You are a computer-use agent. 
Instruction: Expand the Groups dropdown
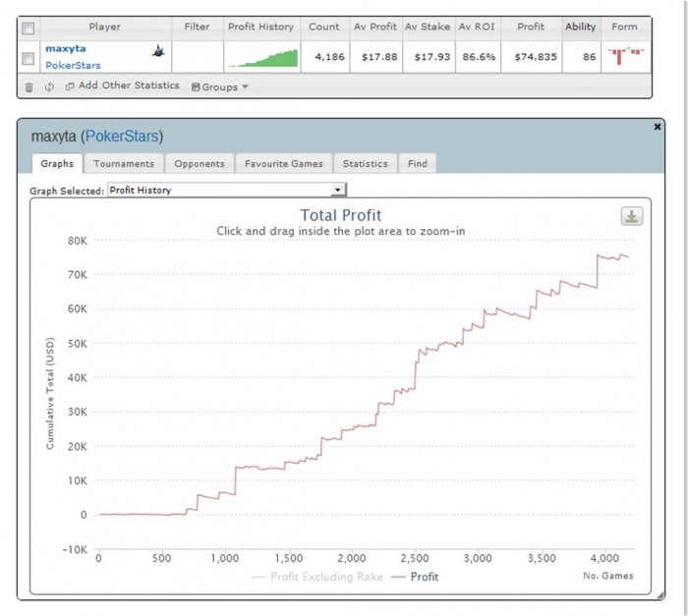[x=220, y=87]
